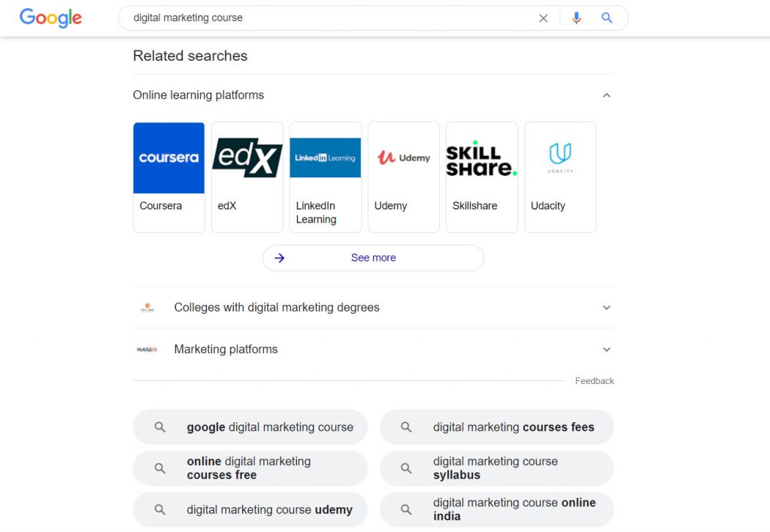The width and height of the screenshot is (770, 532).
Task: Click magnifier icon in 'google digital marketing course' chip
Action: pos(159,427)
